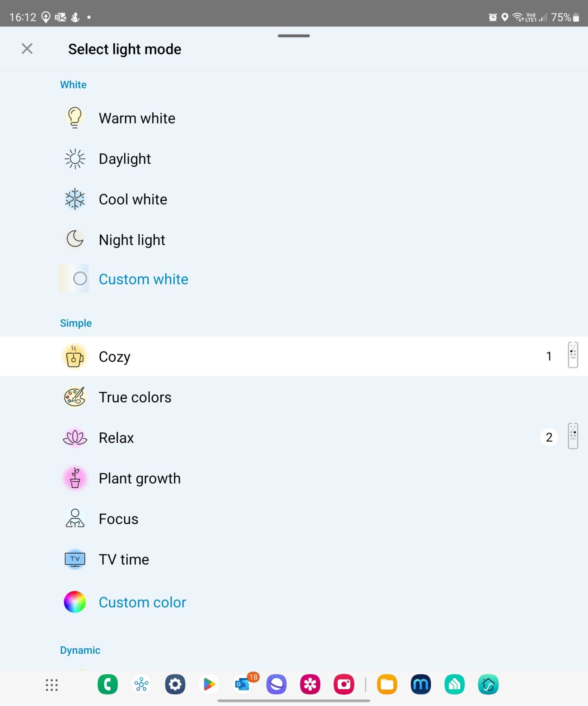Image resolution: width=588 pixels, height=706 pixels.
Task: Select the Relax light mode
Action: point(116,438)
